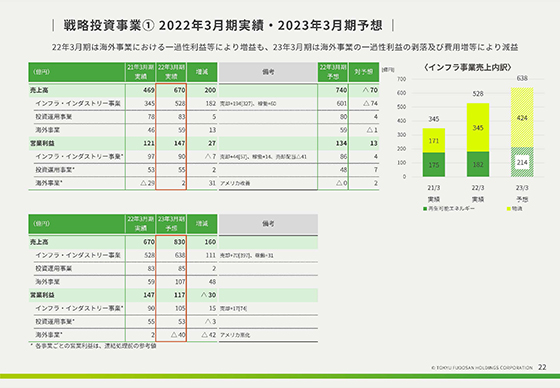
Task: Click the 海外事業 sales row label in the bottom table
Action: (x=47, y=282)
